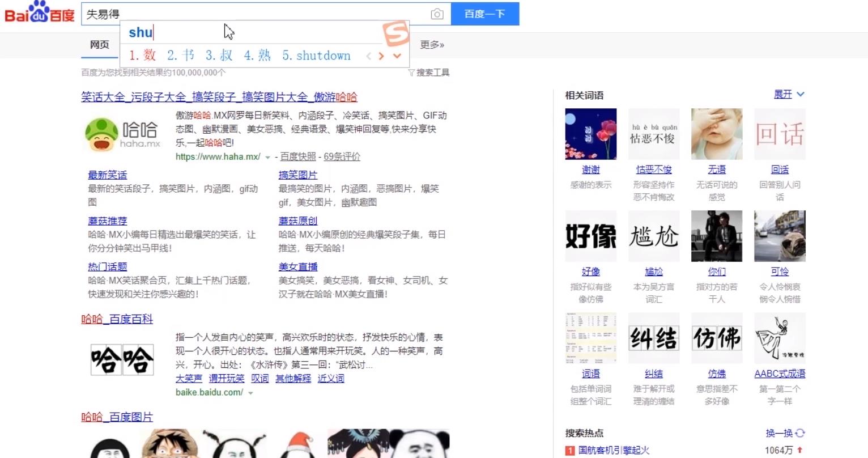Click the 尴尬 thumbnail
This screenshot has width=868, height=458.
[x=654, y=236]
